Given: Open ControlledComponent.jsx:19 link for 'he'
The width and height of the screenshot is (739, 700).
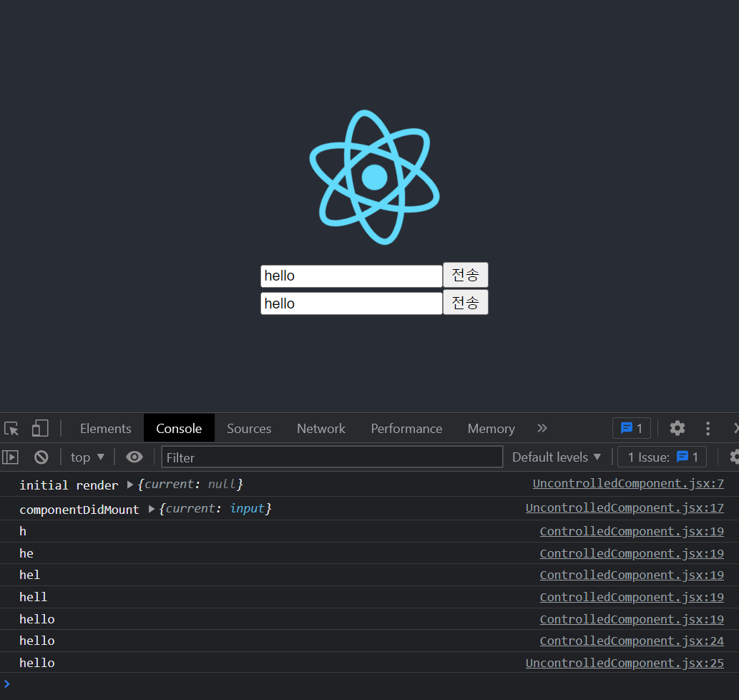Looking at the screenshot, I should coord(632,553).
